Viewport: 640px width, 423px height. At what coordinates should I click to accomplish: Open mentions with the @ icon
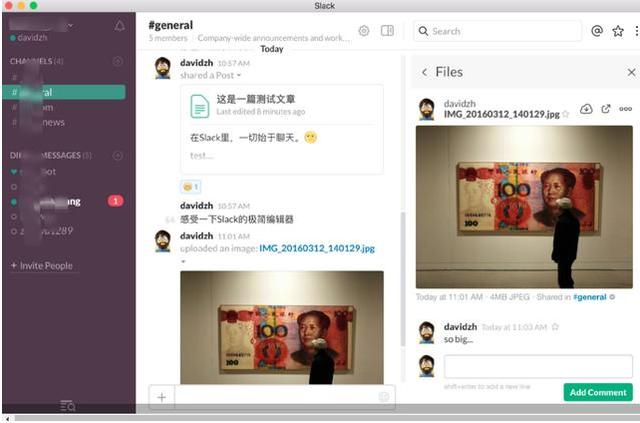coord(597,31)
